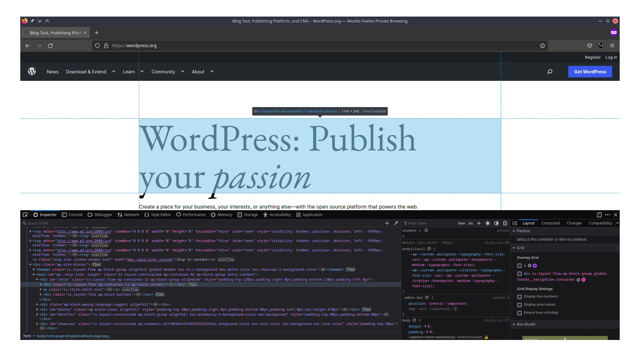
Task: Click the Network panel icon
Action: tap(131, 214)
